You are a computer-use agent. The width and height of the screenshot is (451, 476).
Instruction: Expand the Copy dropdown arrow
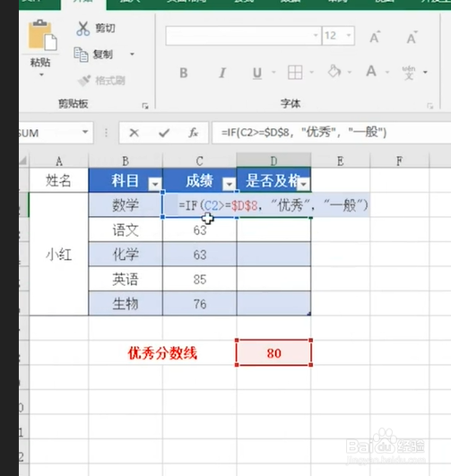[132, 55]
